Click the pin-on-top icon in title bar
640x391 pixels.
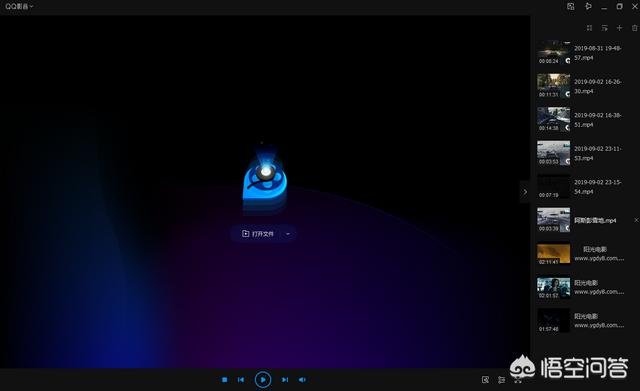point(588,6)
